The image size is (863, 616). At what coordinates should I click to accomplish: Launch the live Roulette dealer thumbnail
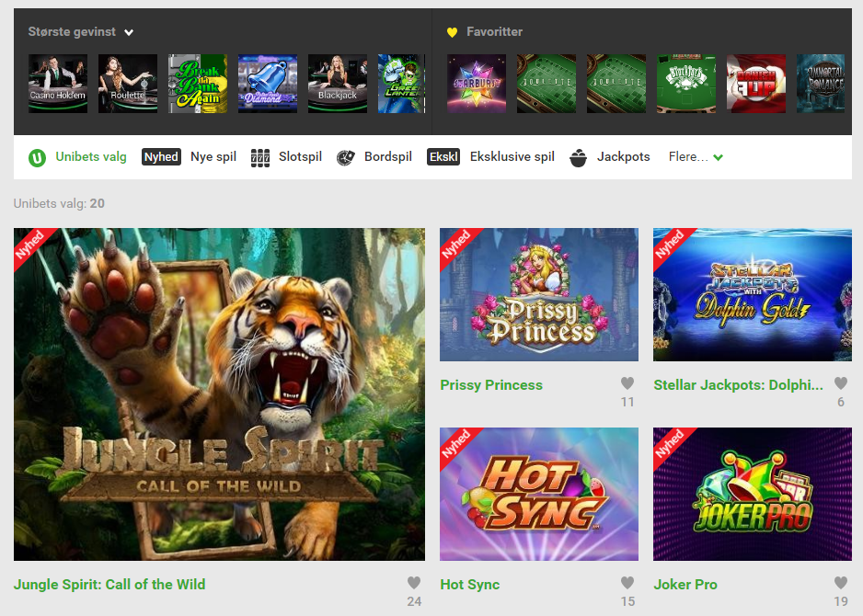(128, 84)
